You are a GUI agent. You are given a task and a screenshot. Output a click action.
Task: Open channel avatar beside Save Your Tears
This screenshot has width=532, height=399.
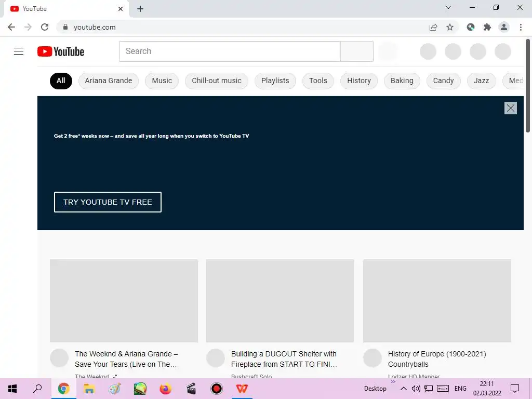[x=59, y=358]
